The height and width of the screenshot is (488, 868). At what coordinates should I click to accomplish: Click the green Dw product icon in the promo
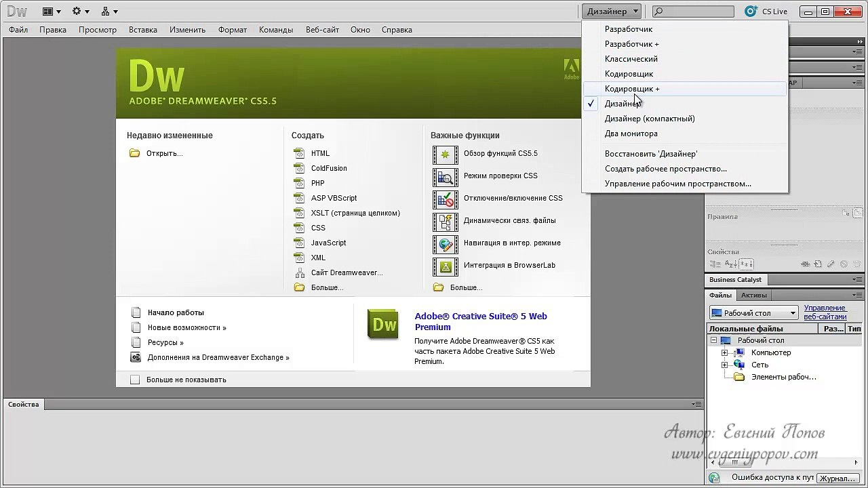click(x=383, y=324)
